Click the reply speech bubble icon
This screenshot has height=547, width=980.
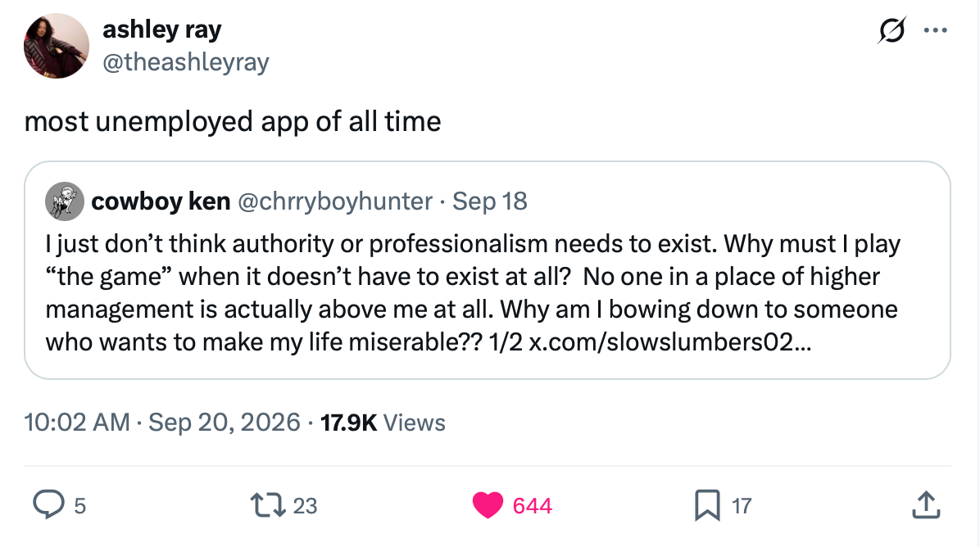coord(48,504)
